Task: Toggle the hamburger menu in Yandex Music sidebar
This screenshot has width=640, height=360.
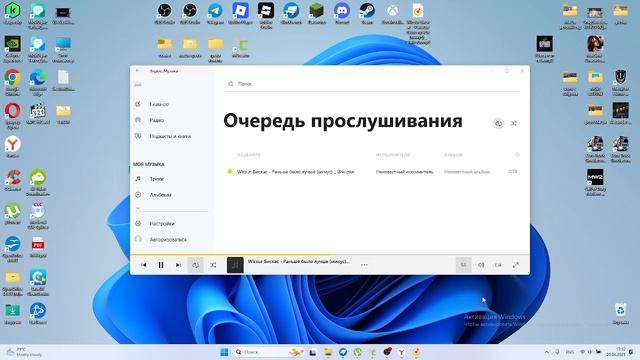Action: 138,84
